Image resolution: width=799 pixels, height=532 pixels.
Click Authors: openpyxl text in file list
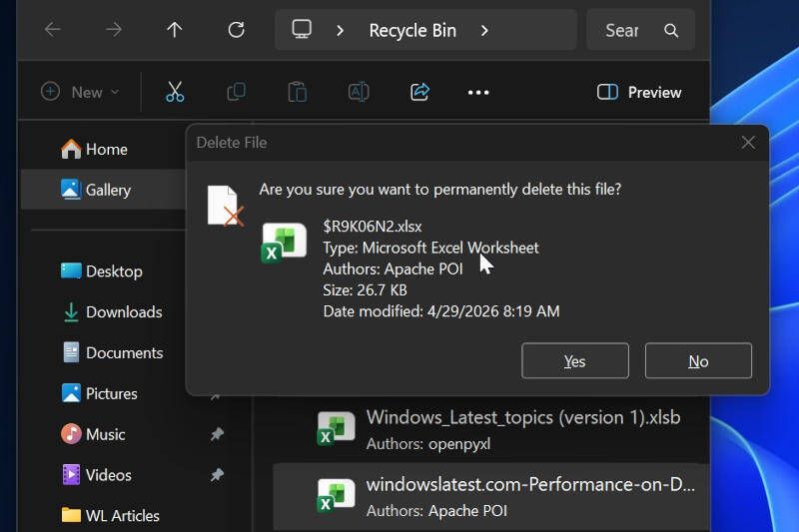click(x=428, y=444)
